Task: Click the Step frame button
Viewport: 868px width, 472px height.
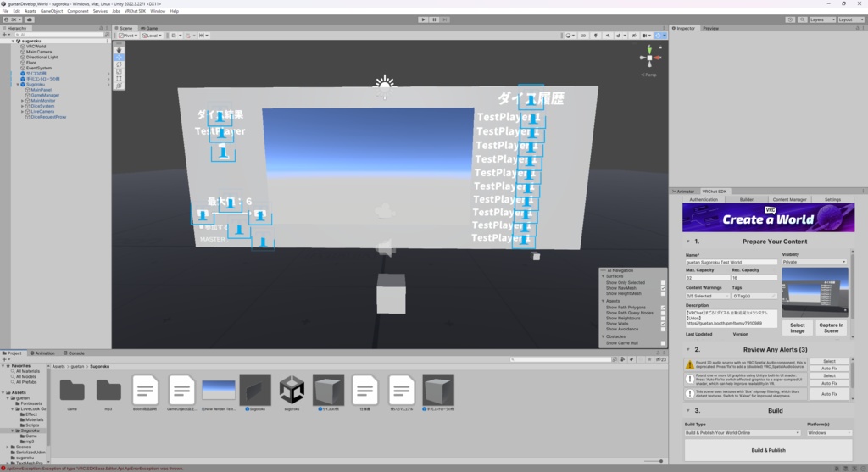Action: click(444, 19)
